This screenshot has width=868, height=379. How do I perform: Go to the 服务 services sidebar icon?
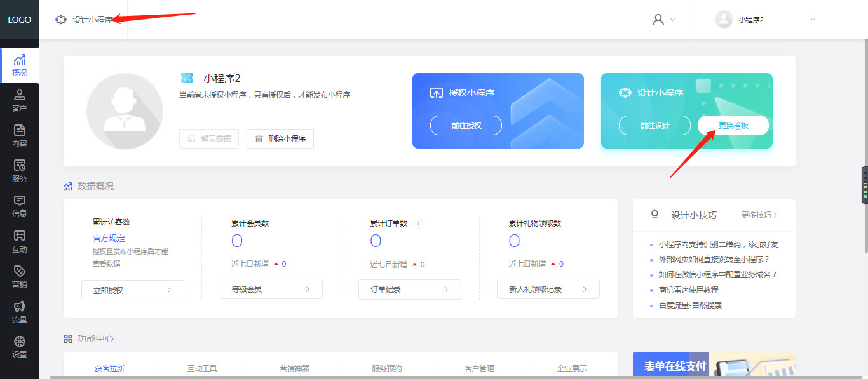[x=19, y=171]
